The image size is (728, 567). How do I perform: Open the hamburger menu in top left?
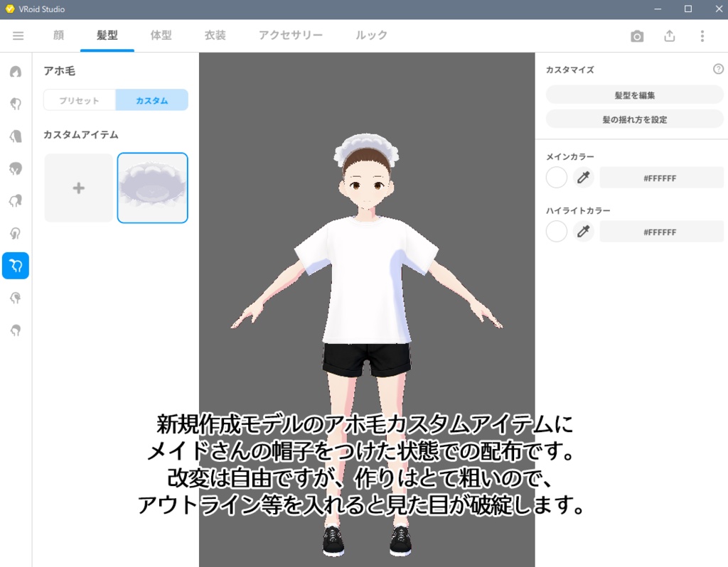pos(18,36)
